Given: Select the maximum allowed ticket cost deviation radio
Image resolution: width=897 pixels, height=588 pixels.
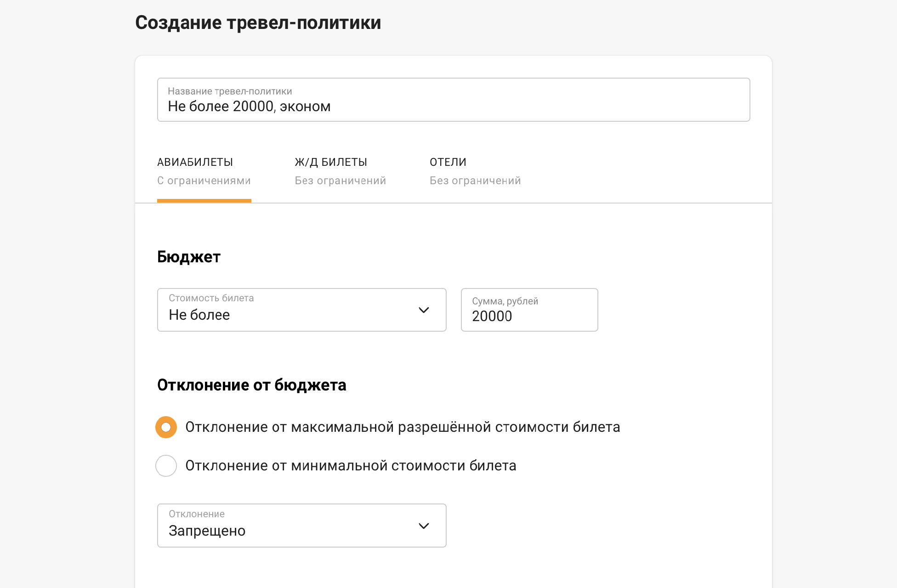Looking at the screenshot, I should pos(166,427).
